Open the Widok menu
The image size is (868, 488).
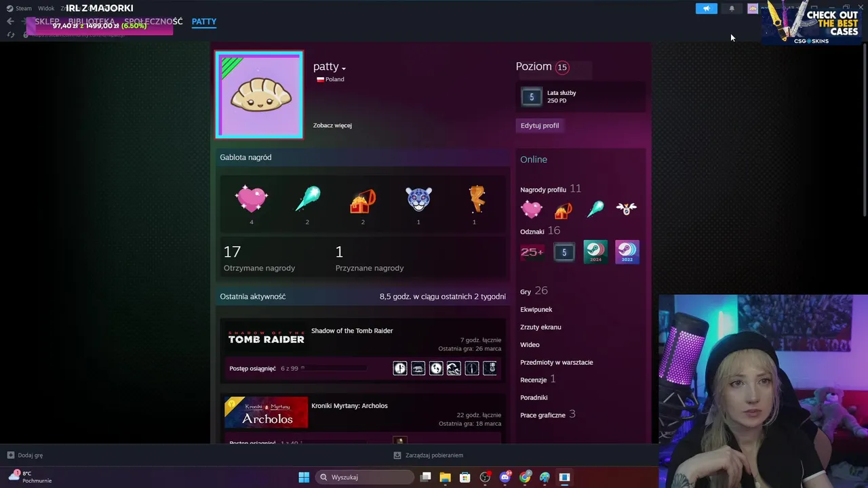pos(46,9)
